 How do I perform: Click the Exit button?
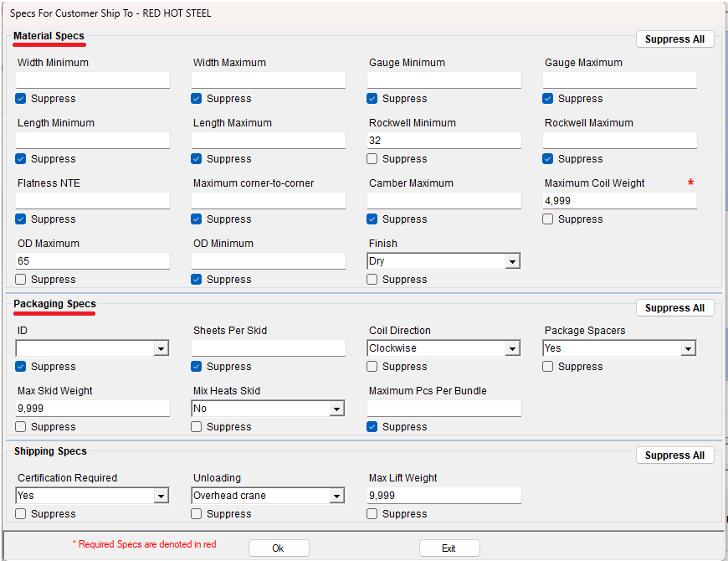click(449, 548)
